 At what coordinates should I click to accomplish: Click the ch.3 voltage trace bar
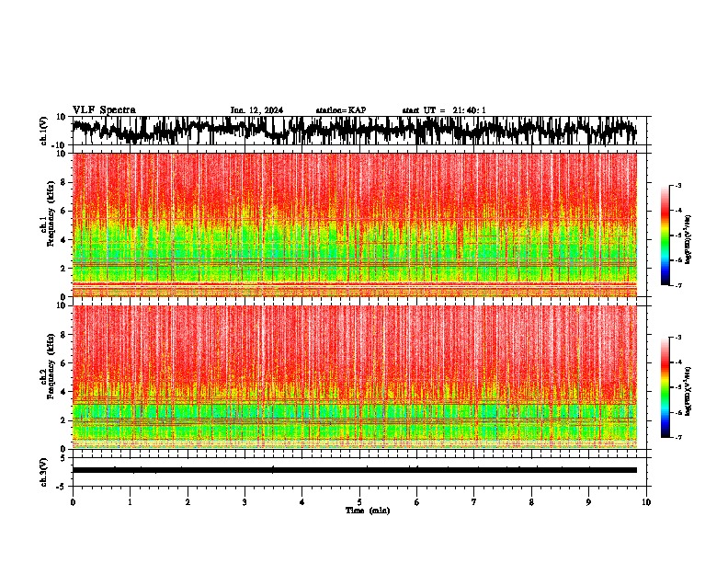355,470
